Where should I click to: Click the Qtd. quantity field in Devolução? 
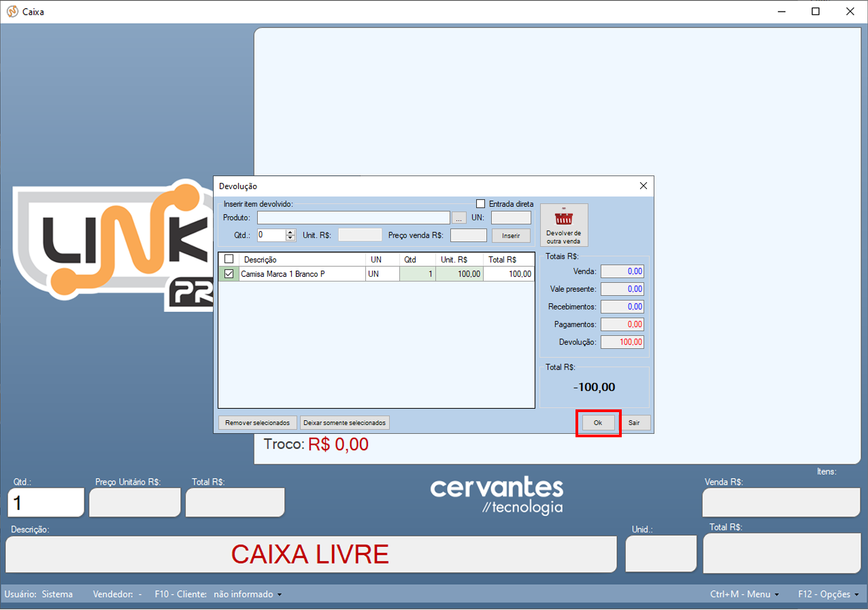pyautogui.click(x=271, y=235)
